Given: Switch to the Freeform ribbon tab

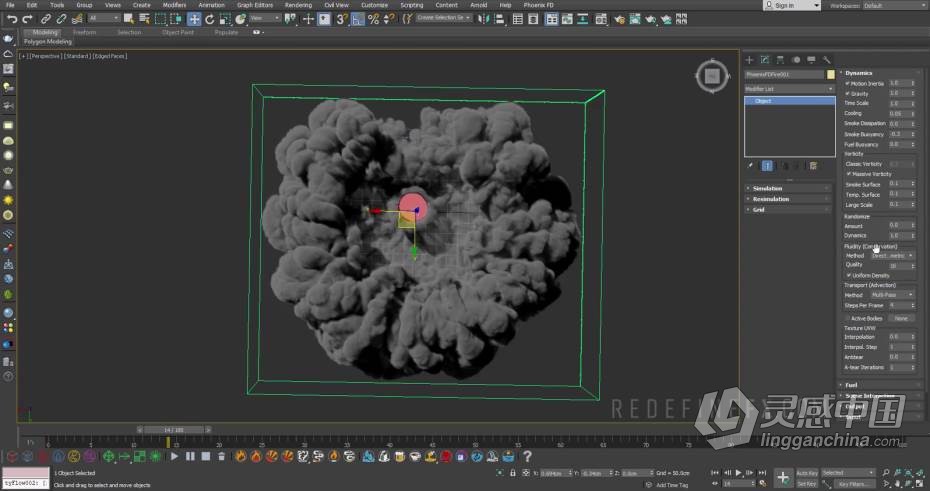Looking at the screenshot, I should (x=84, y=33).
